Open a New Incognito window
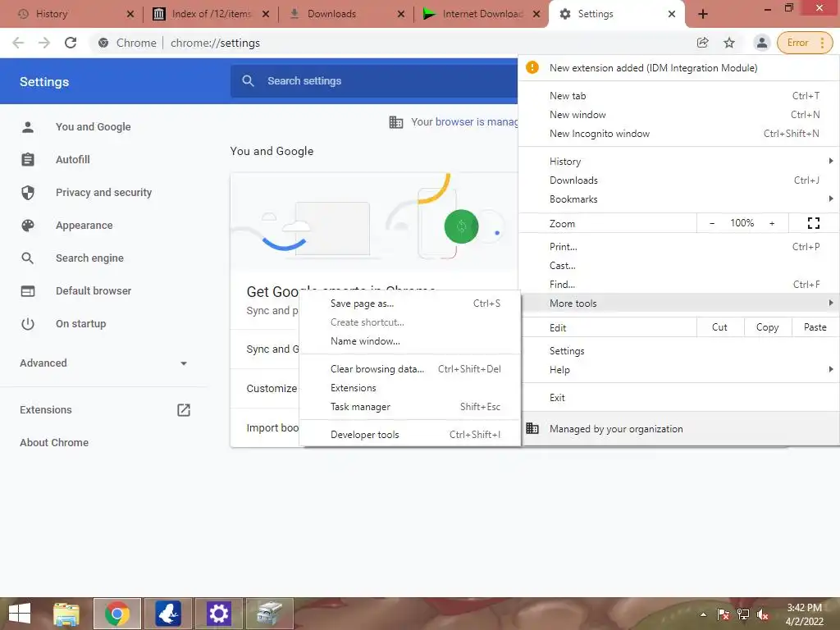The height and width of the screenshot is (630, 840). pyautogui.click(x=678, y=134)
